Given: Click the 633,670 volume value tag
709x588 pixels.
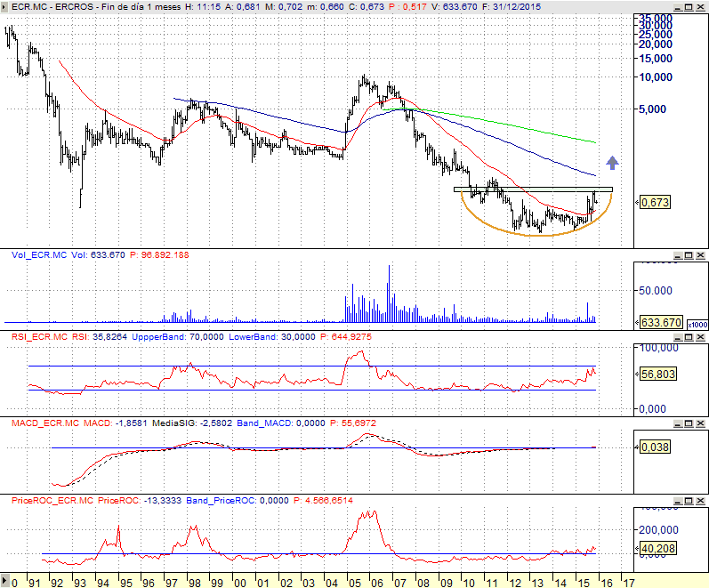Looking at the screenshot, I should pos(661,322).
